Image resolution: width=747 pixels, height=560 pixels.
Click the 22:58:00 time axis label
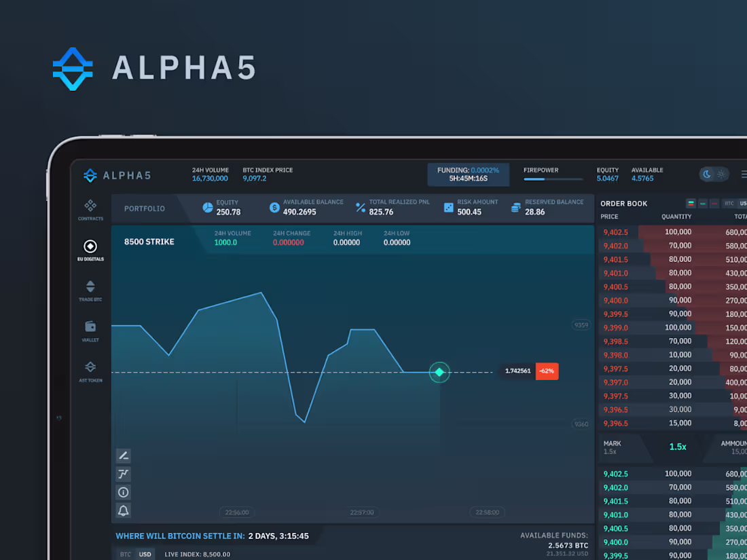pyautogui.click(x=487, y=512)
